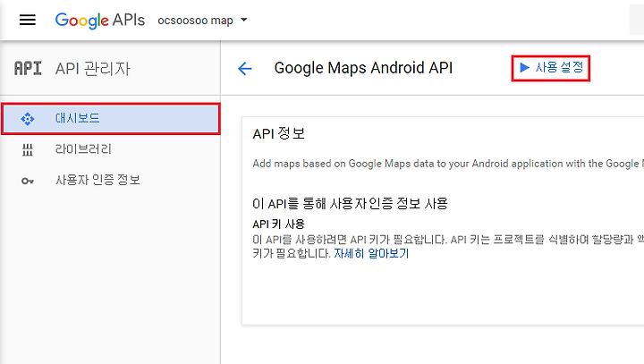Click the key icon for credentials
The width and height of the screenshot is (644, 364).
click(28, 181)
